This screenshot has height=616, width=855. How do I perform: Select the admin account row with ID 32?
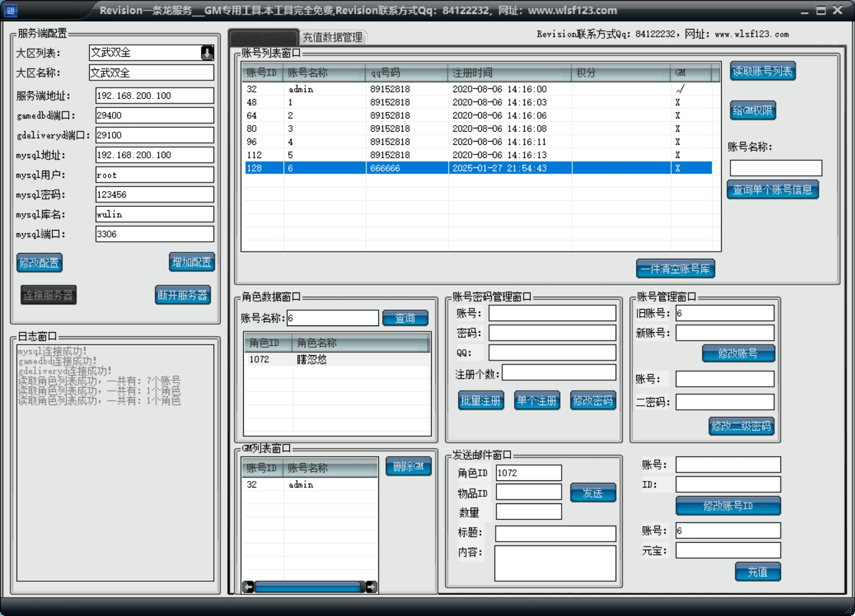(478, 89)
